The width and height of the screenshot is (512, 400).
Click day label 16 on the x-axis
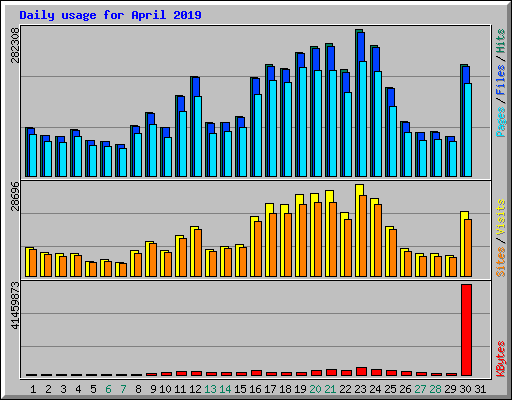(255, 389)
